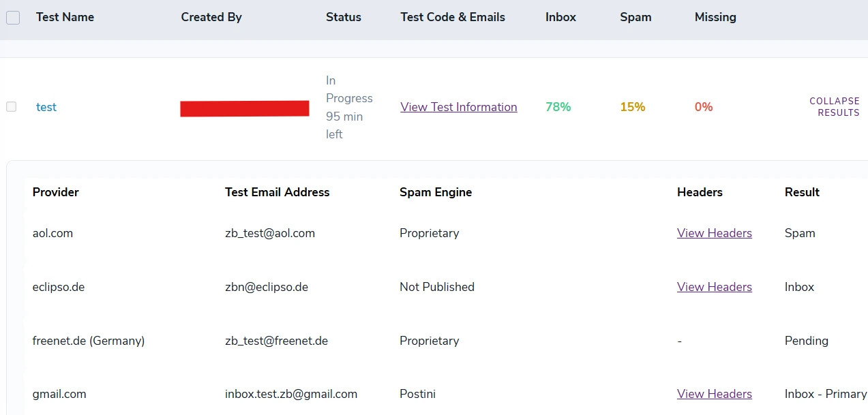Click the red Created By bar
868x415 pixels.
(244, 107)
